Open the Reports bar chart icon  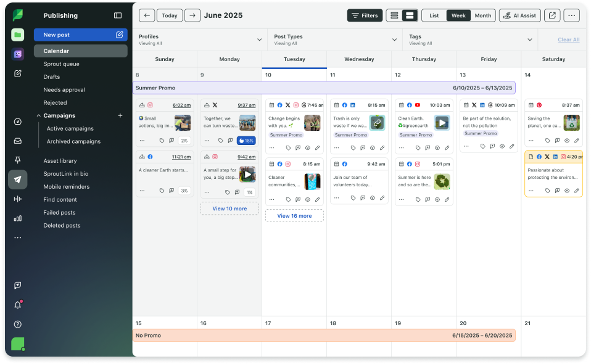click(x=18, y=218)
